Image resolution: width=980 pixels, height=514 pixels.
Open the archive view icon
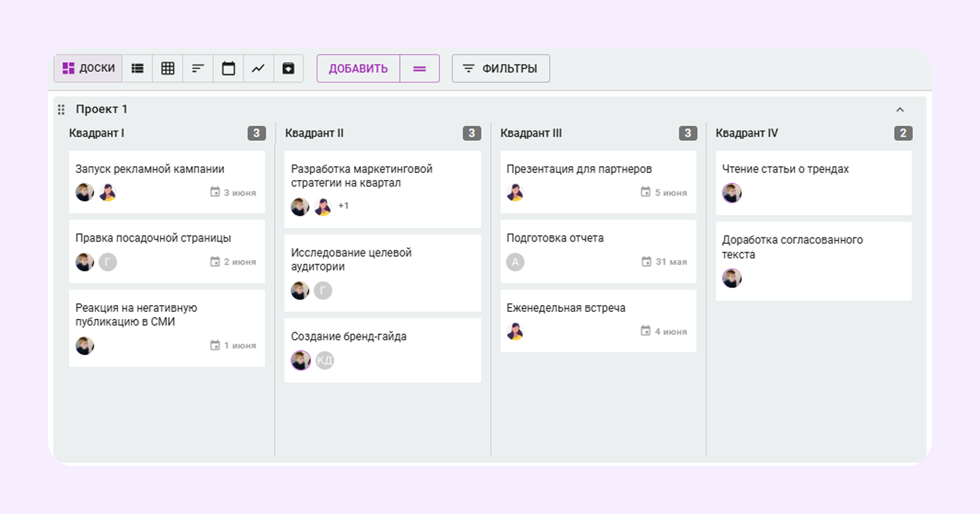click(x=288, y=69)
